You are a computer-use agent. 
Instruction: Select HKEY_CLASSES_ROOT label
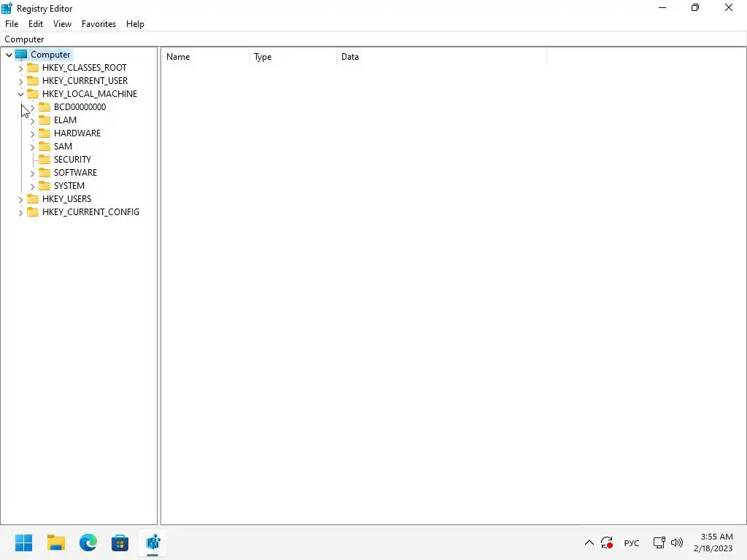(85, 68)
